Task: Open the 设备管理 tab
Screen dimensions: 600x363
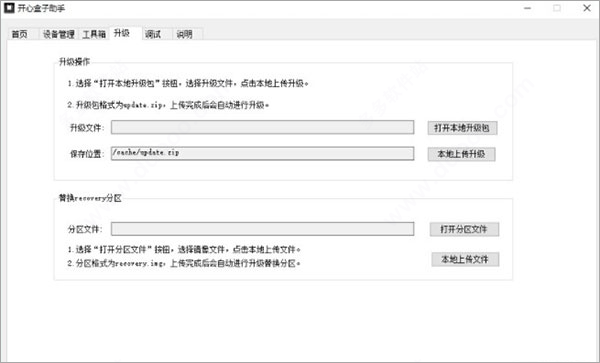Action: coord(59,34)
